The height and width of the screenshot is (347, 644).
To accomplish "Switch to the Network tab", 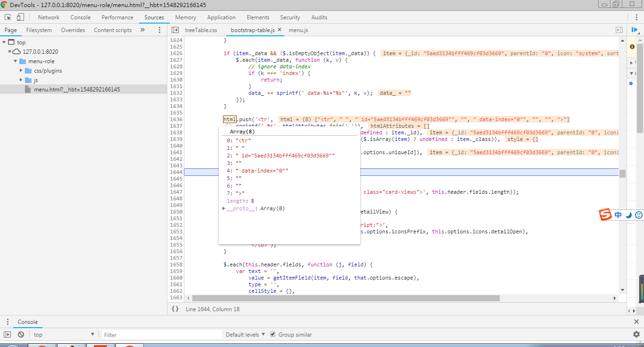I will pos(49,17).
